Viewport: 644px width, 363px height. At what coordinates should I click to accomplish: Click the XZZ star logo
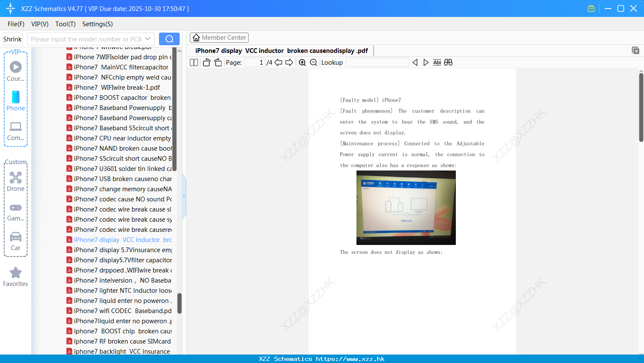coord(11,8)
